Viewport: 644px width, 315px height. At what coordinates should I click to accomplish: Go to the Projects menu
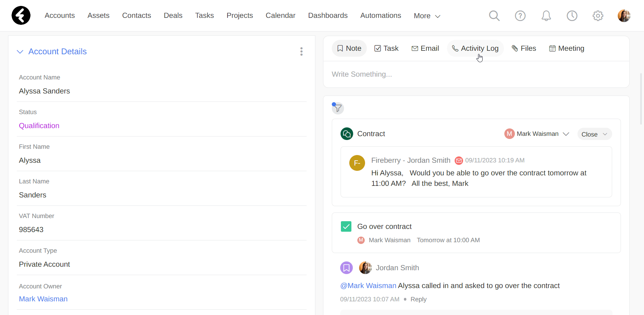[240, 15]
